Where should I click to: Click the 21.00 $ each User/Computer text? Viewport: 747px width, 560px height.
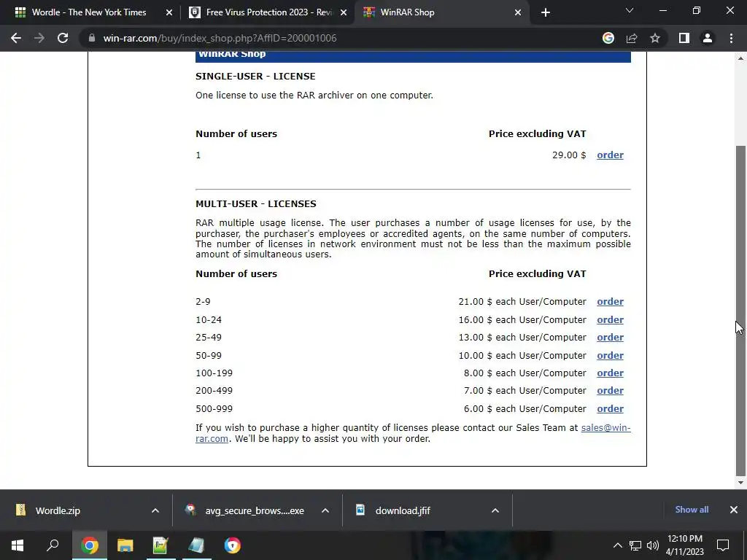522,301
